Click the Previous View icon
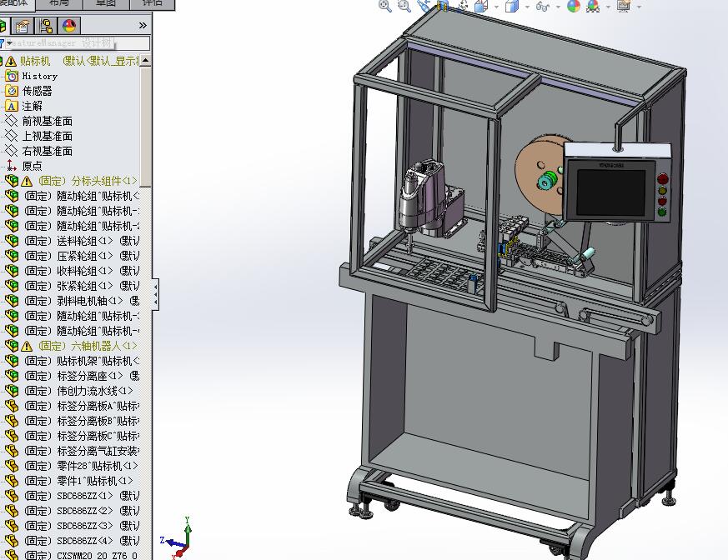Viewport: 728px width, 560px height. (x=424, y=6)
